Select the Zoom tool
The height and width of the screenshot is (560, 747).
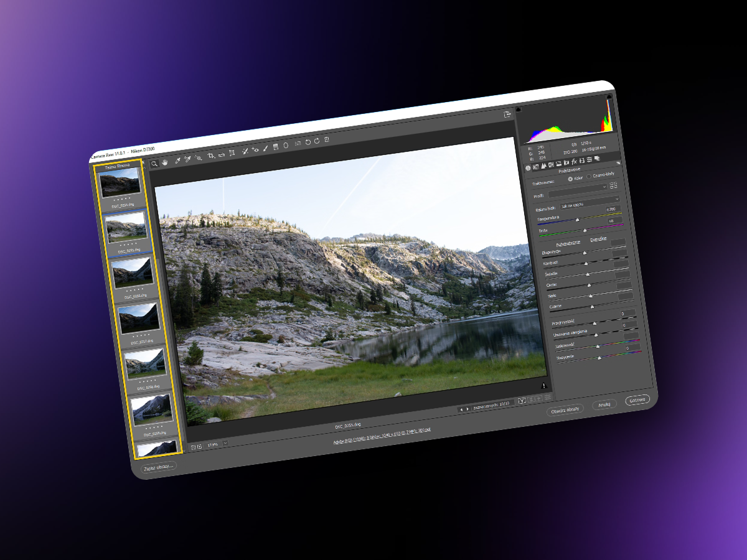tap(154, 164)
